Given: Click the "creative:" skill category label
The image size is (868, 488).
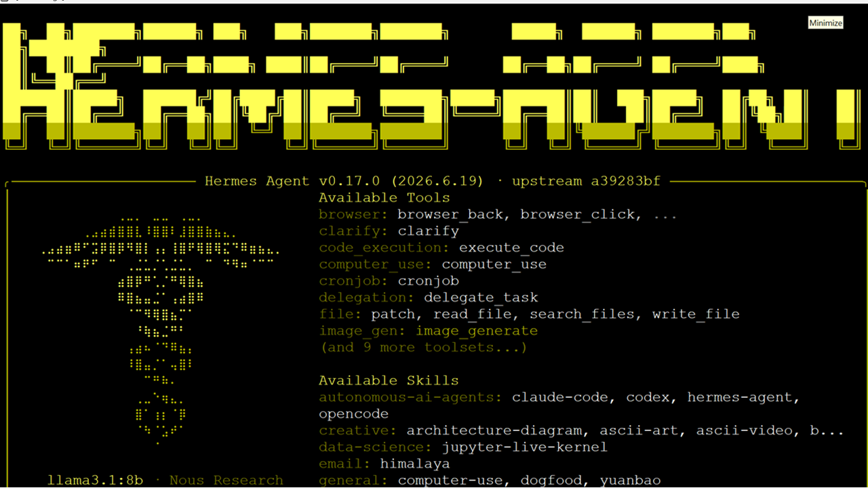Looking at the screenshot, I should 358,430.
